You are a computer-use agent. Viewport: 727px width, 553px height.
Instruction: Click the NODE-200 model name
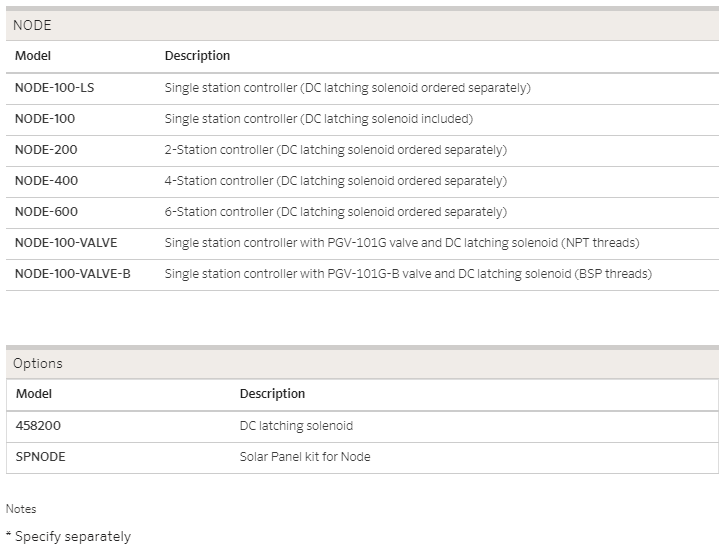click(46, 150)
